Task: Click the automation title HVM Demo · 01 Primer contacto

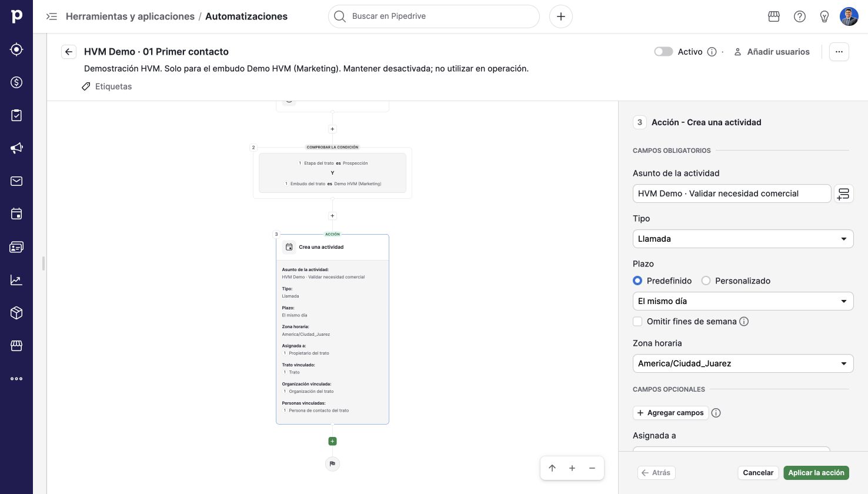Action: click(156, 52)
